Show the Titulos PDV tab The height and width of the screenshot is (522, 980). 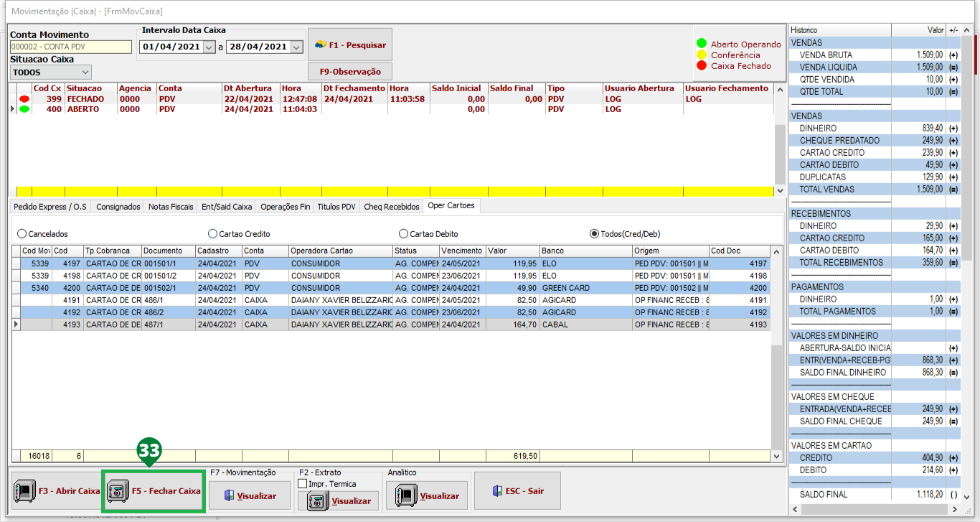pyautogui.click(x=336, y=207)
